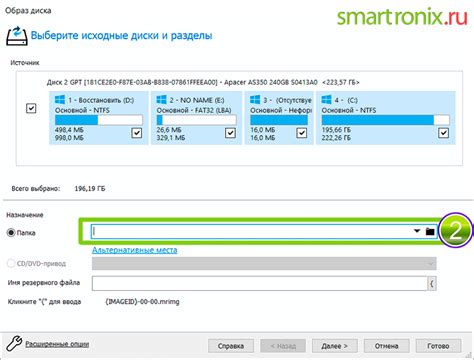Image resolution: width=474 pixels, height=360 pixels.
Task: Click Windows logo icon of partition 2 NO NAME (E:)
Action: (161, 100)
